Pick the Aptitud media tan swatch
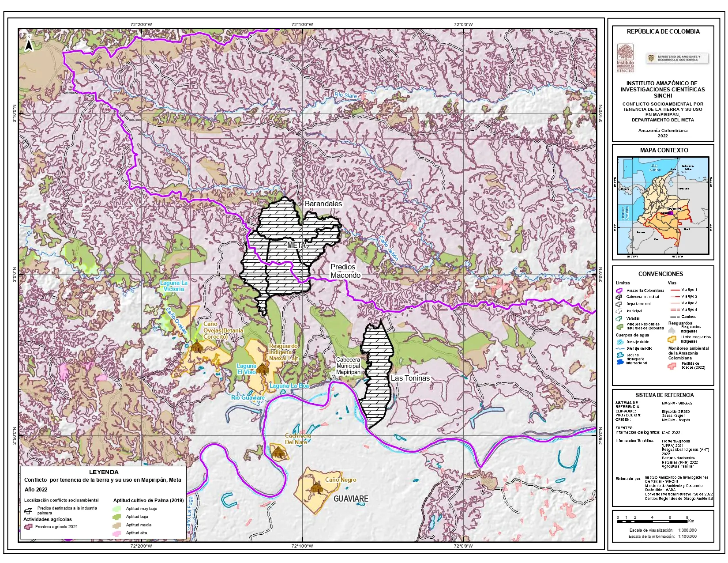728x563 pixels. point(117,525)
